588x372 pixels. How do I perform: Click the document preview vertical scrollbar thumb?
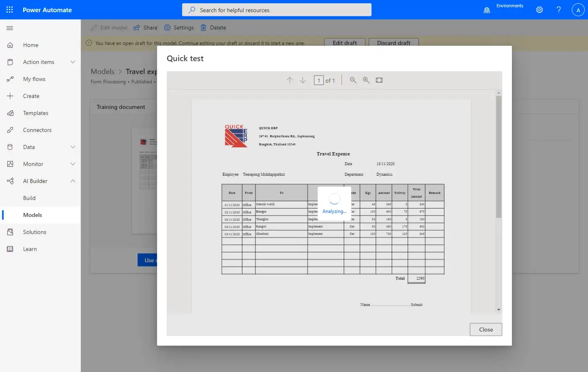[499, 157]
